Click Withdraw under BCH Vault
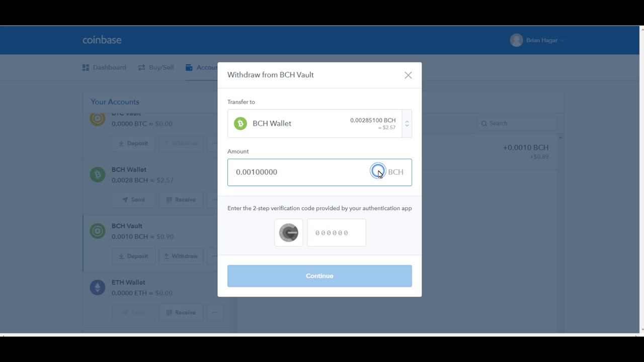Image resolution: width=644 pixels, height=362 pixels. 181,256
